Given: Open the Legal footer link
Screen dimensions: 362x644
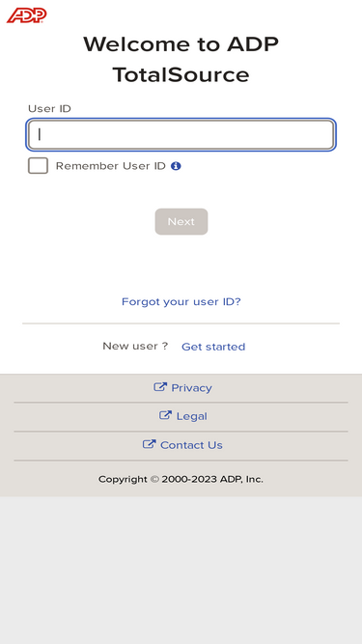Looking at the screenshot, I should (x=192, y=416).
